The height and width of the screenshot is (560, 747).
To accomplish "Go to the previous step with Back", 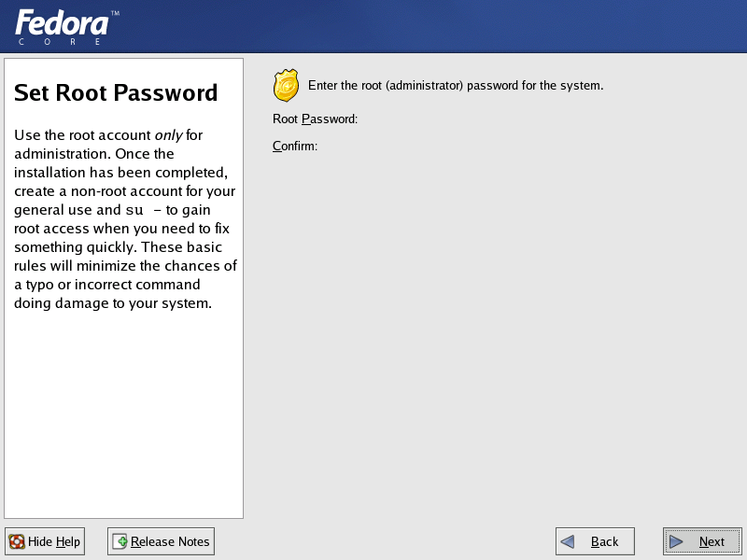I will pyautogui.click(x=595, y=541).
